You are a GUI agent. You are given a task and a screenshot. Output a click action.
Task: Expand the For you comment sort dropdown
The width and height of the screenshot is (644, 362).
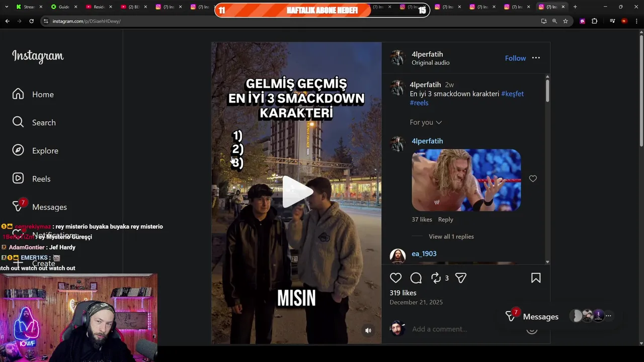[426, 122]
